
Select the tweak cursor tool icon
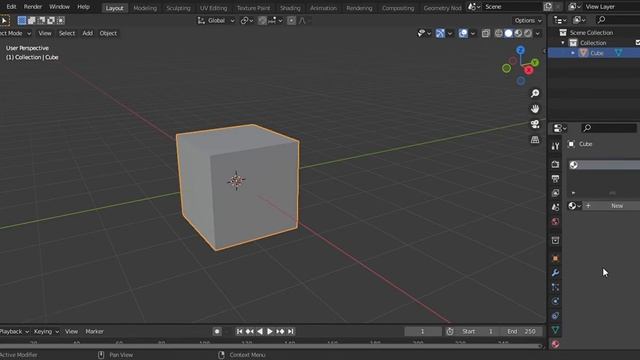[x=4, y=20]
